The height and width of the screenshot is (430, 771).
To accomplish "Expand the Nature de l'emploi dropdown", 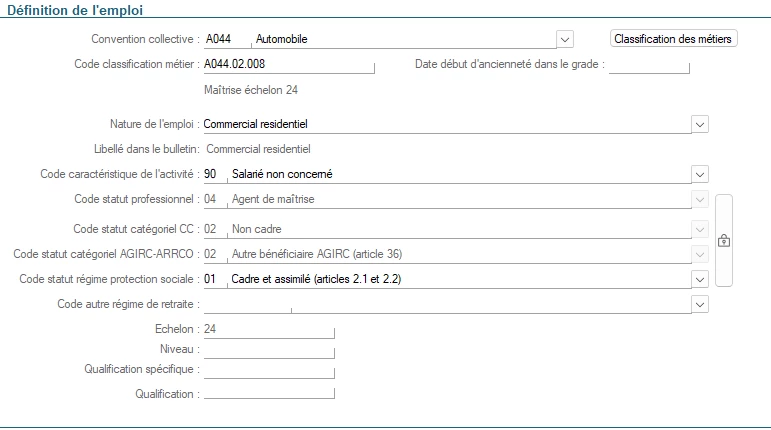I will pyautogui.click(x=700, y=125).
